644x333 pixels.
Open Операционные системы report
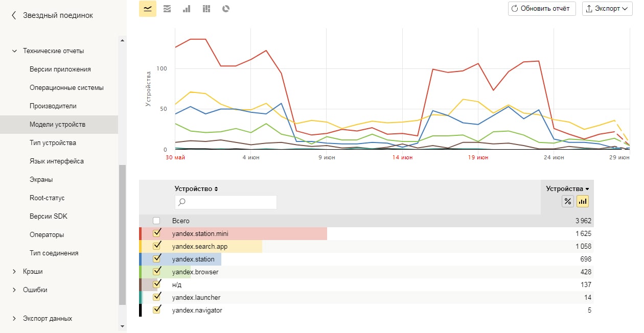click(x=66, y=88)
